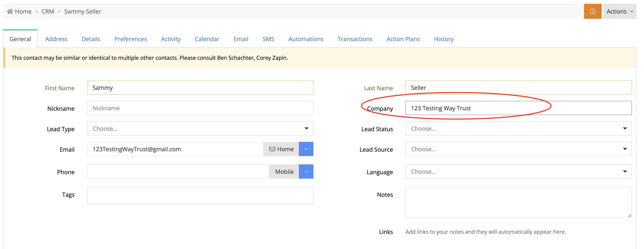Image resolution: width=644 pixels, height=249 pixels.
Task: Click the CRM breadcrumb link
Action: [48, 11]
